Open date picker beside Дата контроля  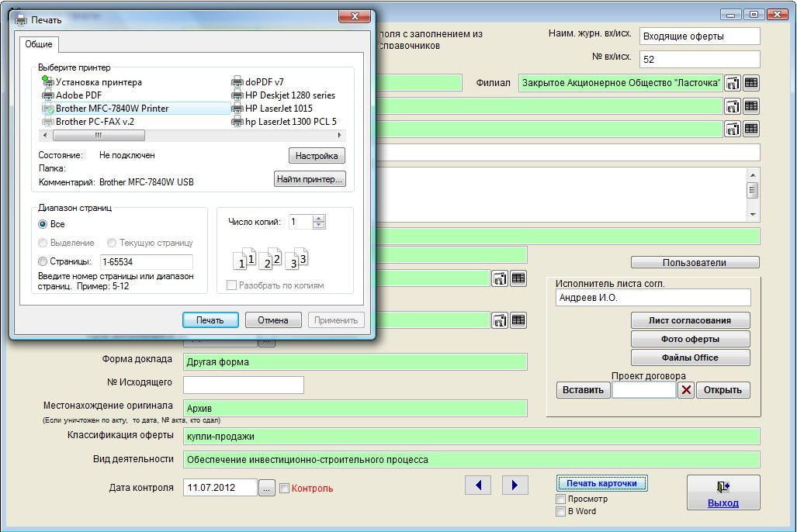click(x=266, y=488)
